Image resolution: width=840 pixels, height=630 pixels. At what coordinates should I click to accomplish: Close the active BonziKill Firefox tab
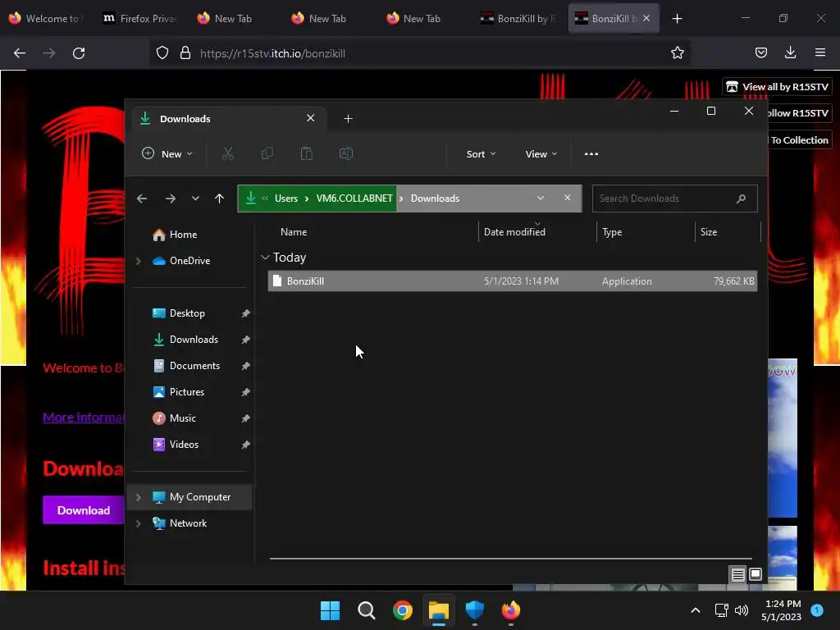[x=646, y=18]
